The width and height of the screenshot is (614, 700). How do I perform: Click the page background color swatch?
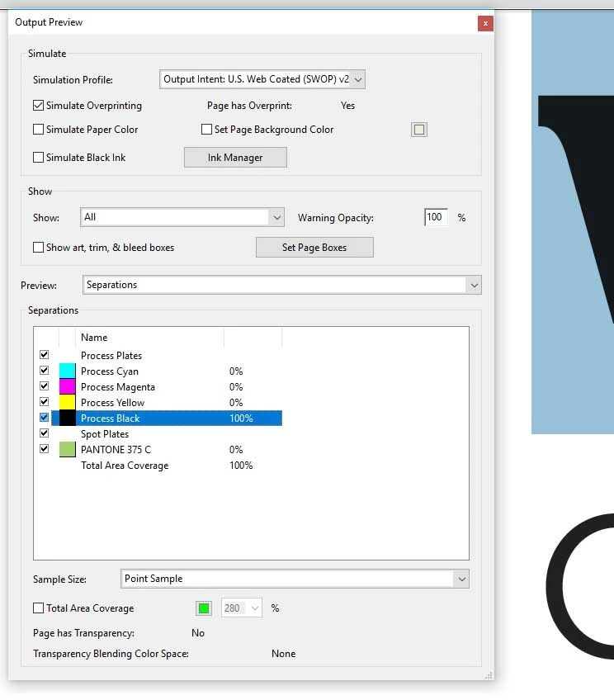tap(419, 130)
